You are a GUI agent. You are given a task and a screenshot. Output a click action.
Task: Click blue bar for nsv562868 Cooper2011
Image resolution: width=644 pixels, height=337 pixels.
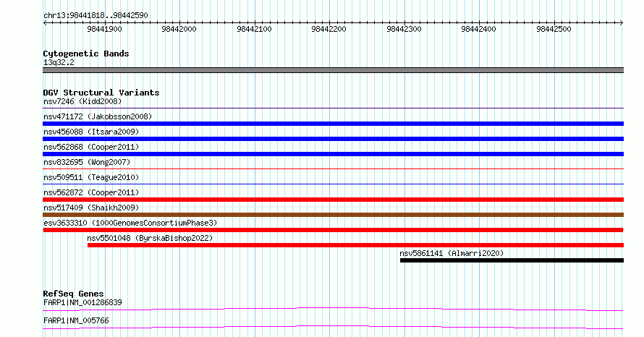(333, 154)
